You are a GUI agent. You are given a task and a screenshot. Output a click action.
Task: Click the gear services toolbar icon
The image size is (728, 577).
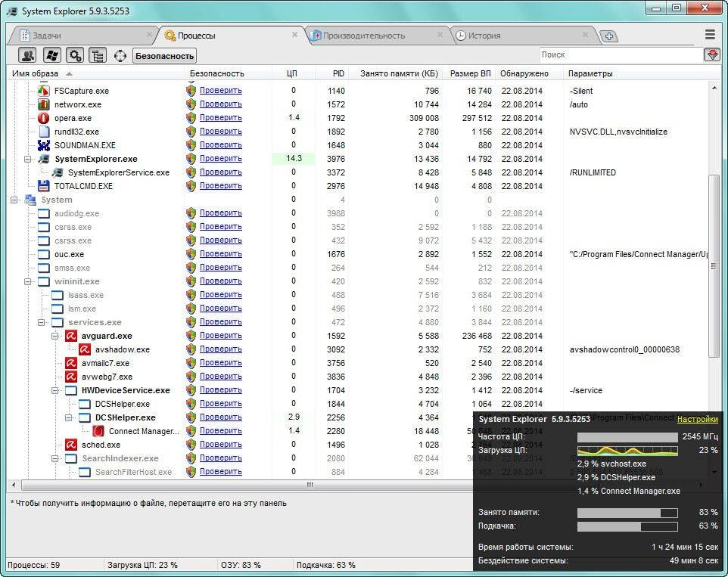pyautogui.click(x=75, y=56)
